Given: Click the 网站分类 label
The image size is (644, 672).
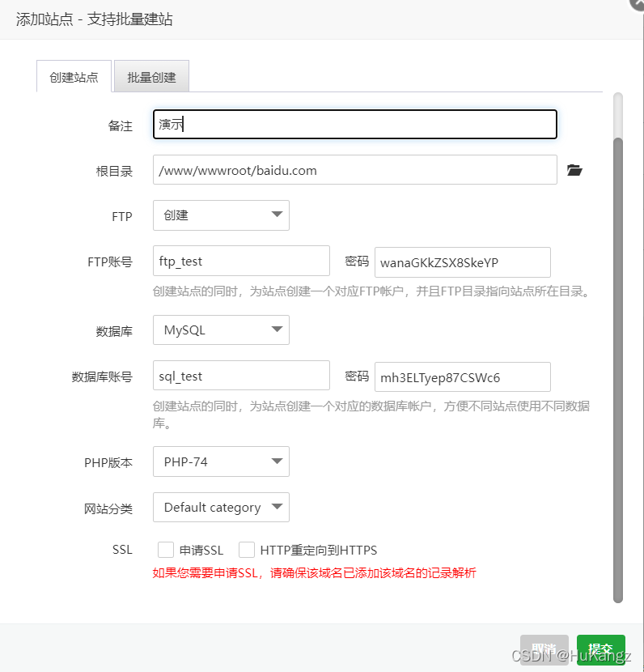Looking at the screenshot, I should pyautogui.click(x=108, y=508).
